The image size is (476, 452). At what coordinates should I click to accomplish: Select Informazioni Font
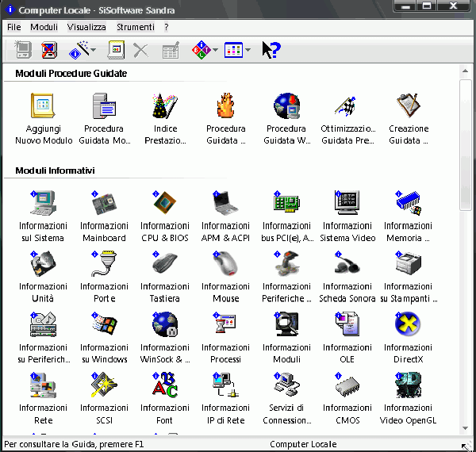(165, 398)
